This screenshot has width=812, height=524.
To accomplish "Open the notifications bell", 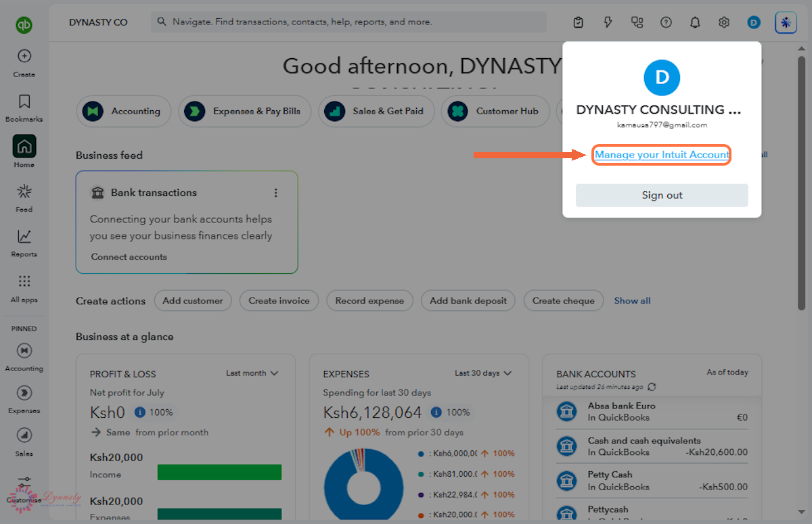I will point(695,22).
